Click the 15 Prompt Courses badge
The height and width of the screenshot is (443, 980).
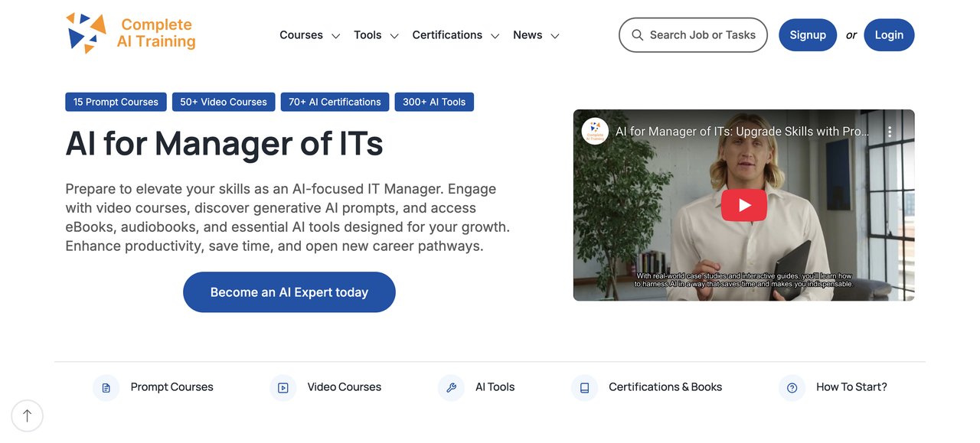pyautogui.click(x=116, y=102)
